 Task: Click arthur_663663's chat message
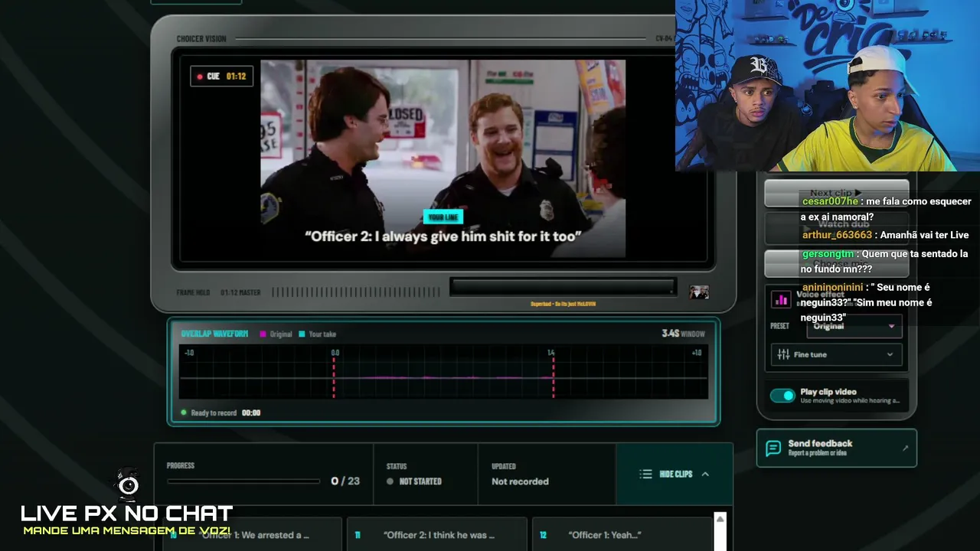point(885,235)
